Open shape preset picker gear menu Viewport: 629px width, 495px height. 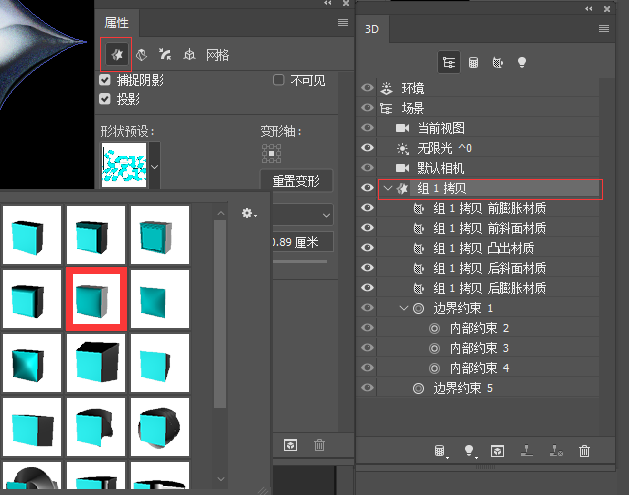[249, 213]
